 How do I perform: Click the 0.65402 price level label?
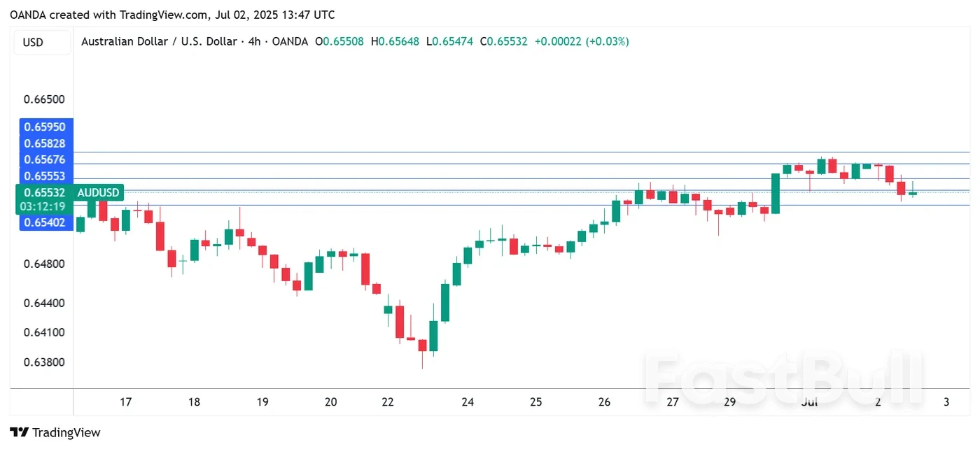(x=45, y=222)
